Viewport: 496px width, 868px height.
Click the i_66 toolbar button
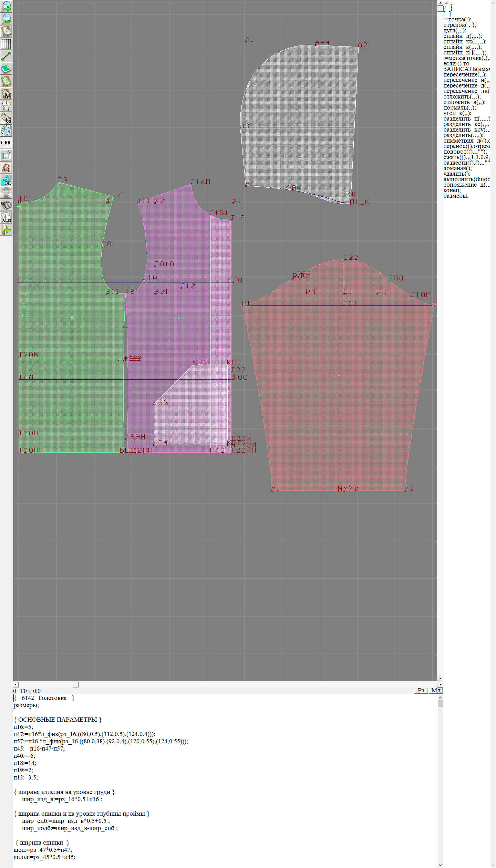pos(6,143)
